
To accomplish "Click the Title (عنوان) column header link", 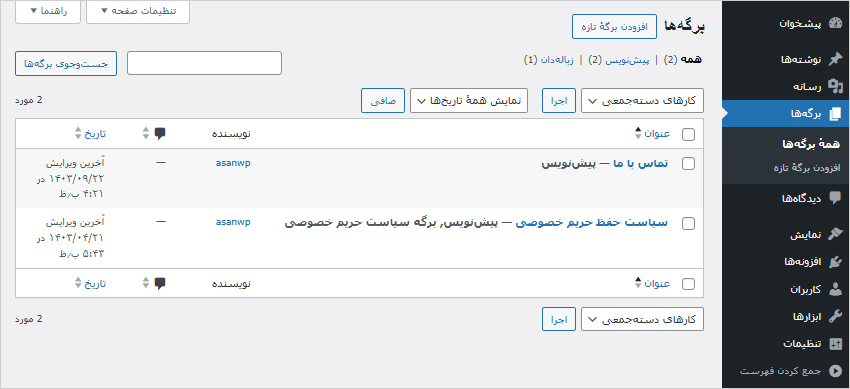I will click(657, 134).
